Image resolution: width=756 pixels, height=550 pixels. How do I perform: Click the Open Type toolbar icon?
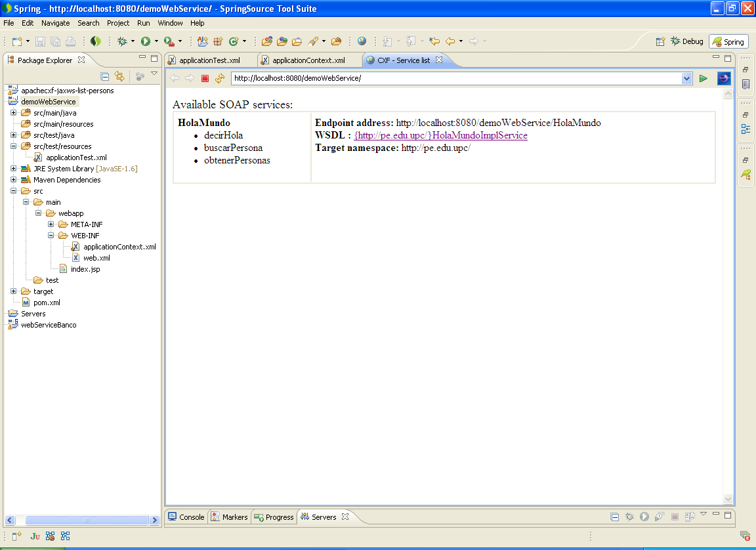[266, 41]
